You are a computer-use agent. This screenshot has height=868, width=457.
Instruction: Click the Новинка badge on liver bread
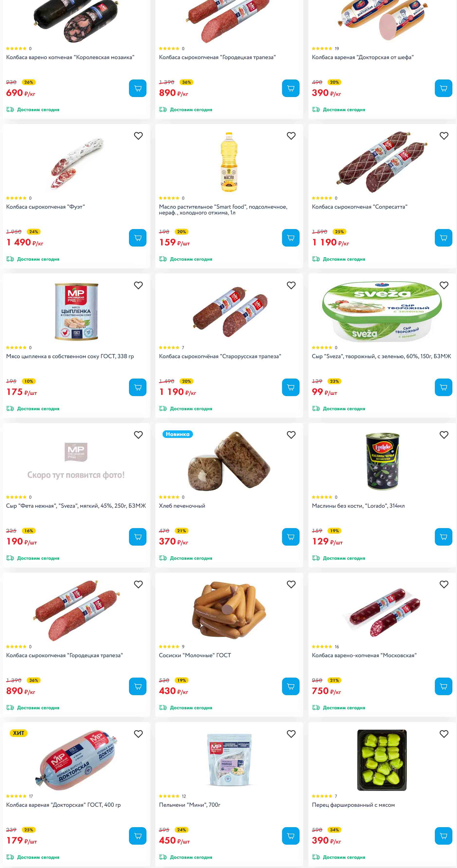178,434
